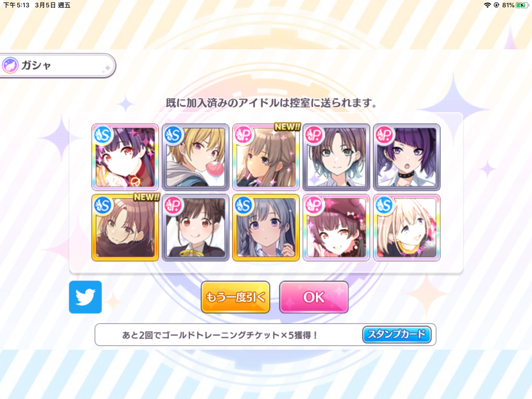Tap もう一度引く to draw again
The height and width of the screenshot is (399, 532).
[235, 297]
